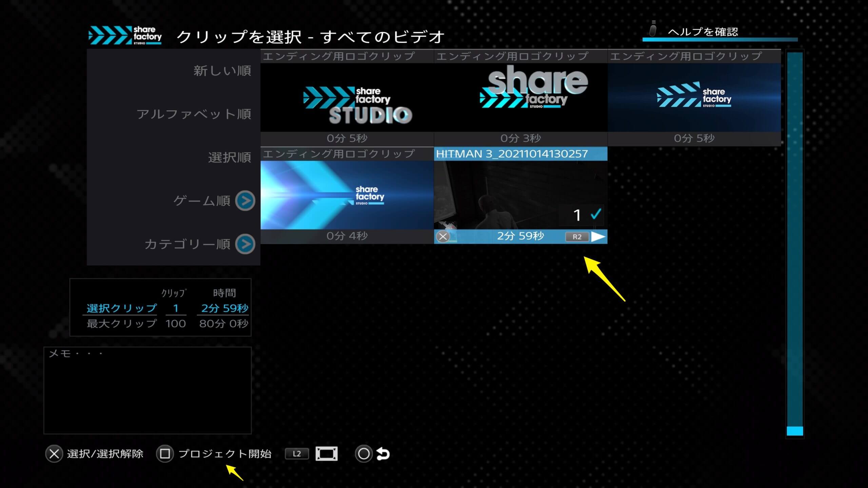Image resolution: width=868 pixels, height=488 pixels.
Task: Click the 2分 59秒 duration on HITMAN clip
Action: 520,236
